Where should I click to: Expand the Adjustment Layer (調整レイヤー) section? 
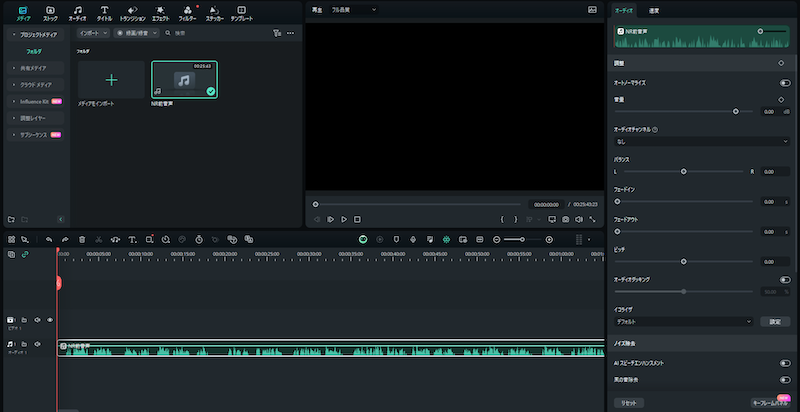coord(35,118)
